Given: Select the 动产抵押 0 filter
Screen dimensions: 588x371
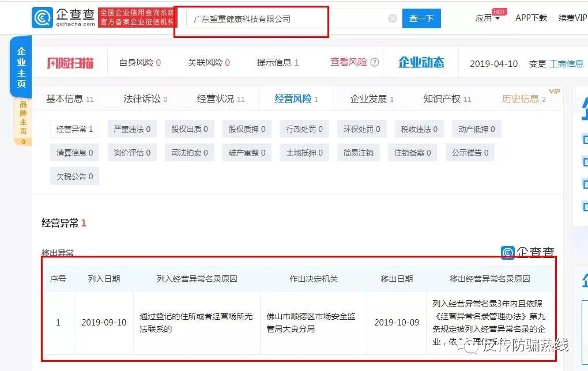Looking at the screenshot, I should coord(476,129).
